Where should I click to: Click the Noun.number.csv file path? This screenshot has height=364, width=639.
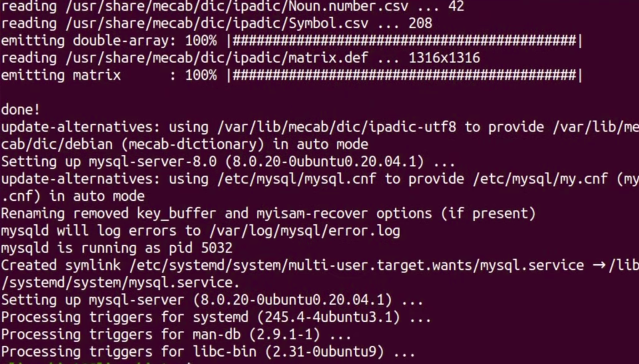pos(237,6)
